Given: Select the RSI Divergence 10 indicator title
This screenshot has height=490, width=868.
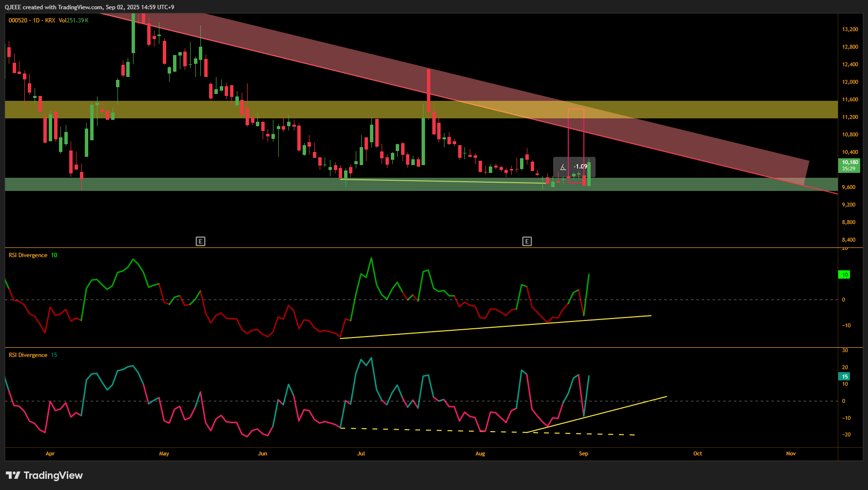Looking at the screenshot, I should 33,255.
